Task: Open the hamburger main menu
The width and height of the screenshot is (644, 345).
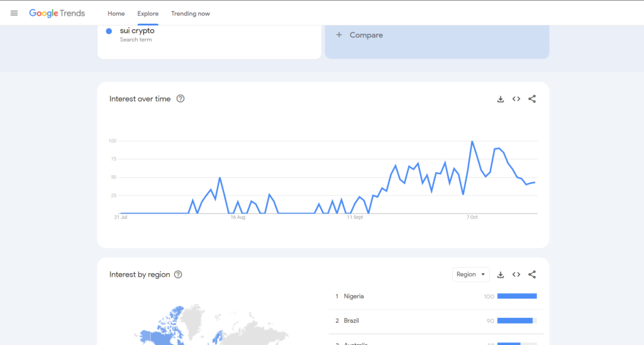Action: (x=14, y=13)
